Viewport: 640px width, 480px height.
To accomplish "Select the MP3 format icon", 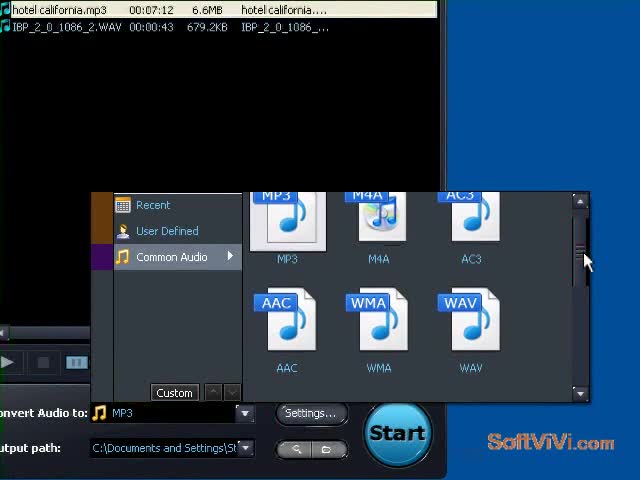I will click(288, 221).
